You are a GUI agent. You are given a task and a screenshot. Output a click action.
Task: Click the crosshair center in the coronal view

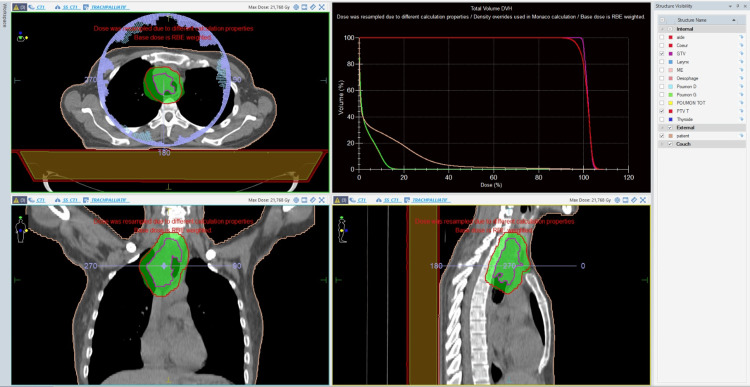point(164,265)
